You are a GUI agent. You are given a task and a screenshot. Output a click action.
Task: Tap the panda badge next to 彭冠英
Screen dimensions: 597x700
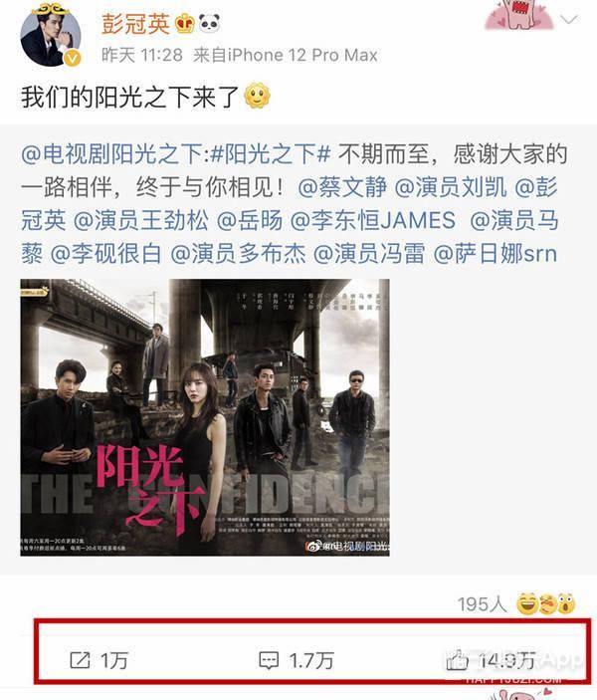click(209, 23)
